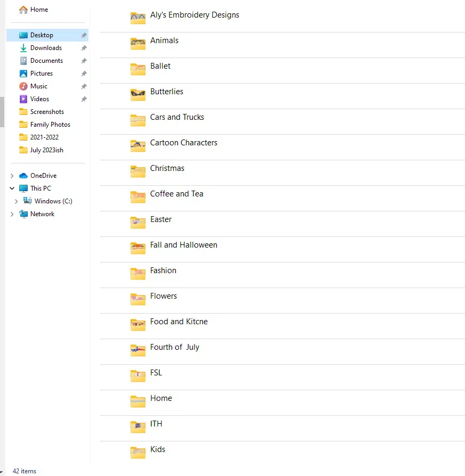Open the July 2023ish sidebar folder

[x=46, y=150]
